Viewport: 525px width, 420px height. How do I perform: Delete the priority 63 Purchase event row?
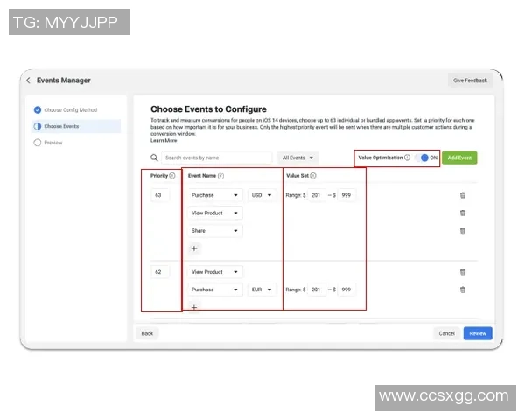click(x=463, y=195)
